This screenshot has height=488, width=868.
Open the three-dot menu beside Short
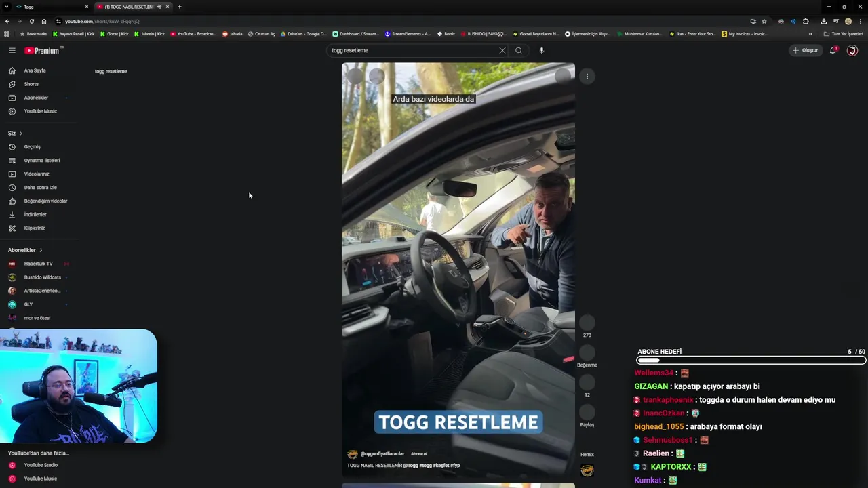pos(587,77)
